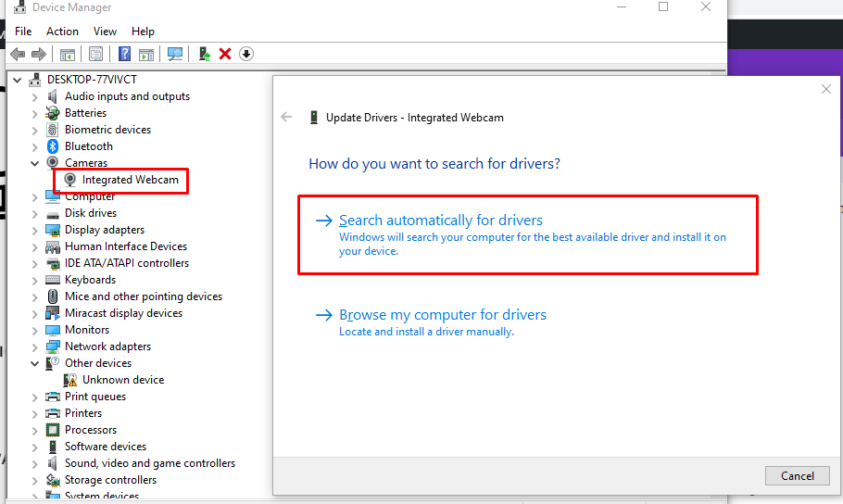Image resolution: width=843 pixels, height=504 pixels.
Task: Select DESKTOP-77VIVCT computer name
Action: (x=92, y=80)
